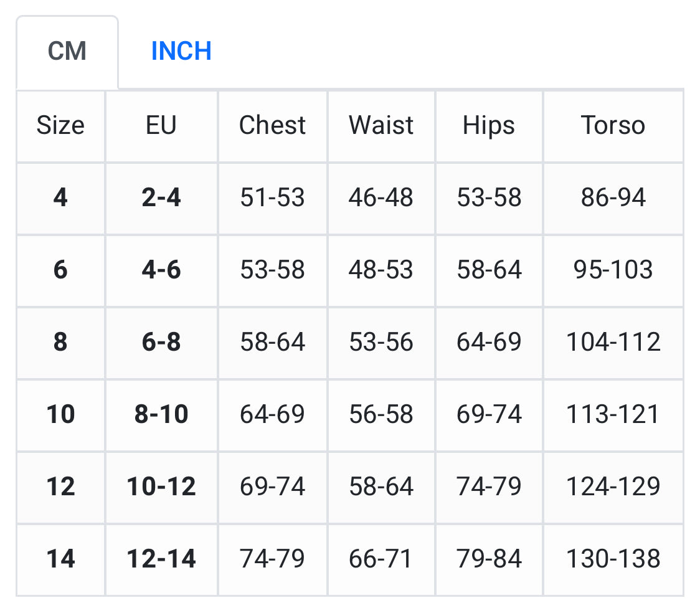Select size 8 row label
The height and width of the screenshot is (613, 700).
point(60,343)
